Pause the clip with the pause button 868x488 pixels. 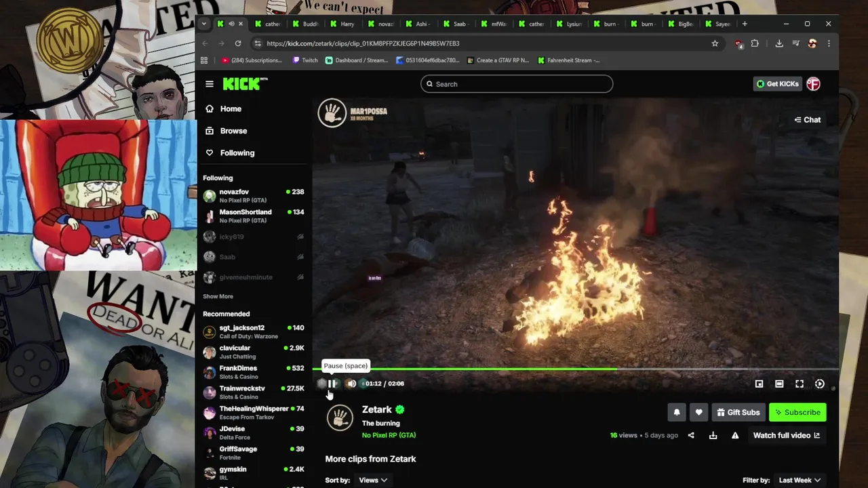pyautogui.click(x=332, y=384)
